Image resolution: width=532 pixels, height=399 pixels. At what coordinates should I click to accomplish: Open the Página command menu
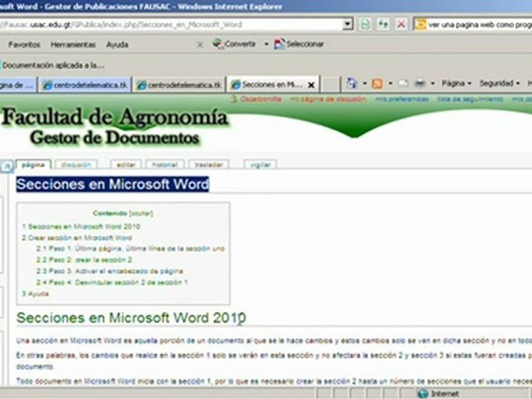tap(456, 84)
